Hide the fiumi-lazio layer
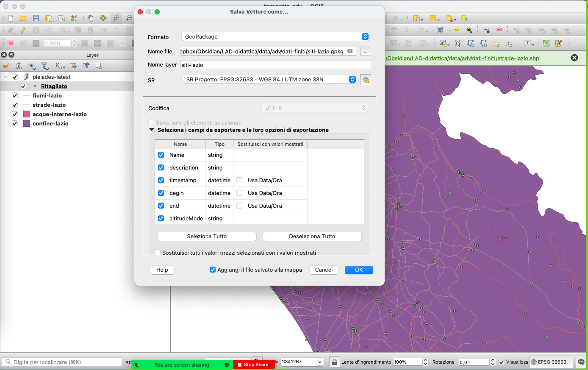 pos(15,95)
